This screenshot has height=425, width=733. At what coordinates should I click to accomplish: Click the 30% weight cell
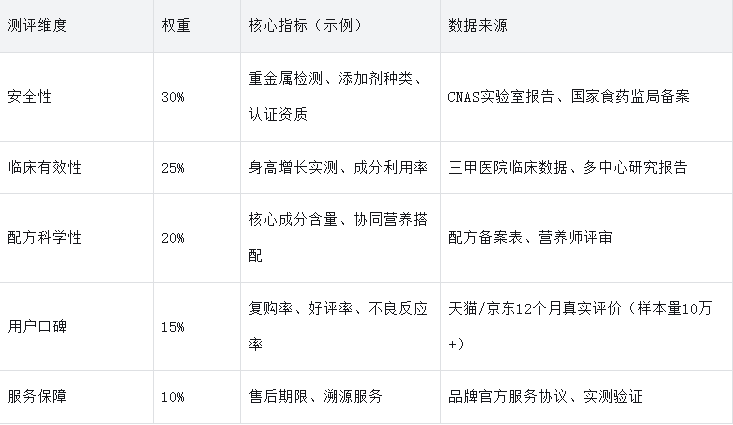point(172,97)
